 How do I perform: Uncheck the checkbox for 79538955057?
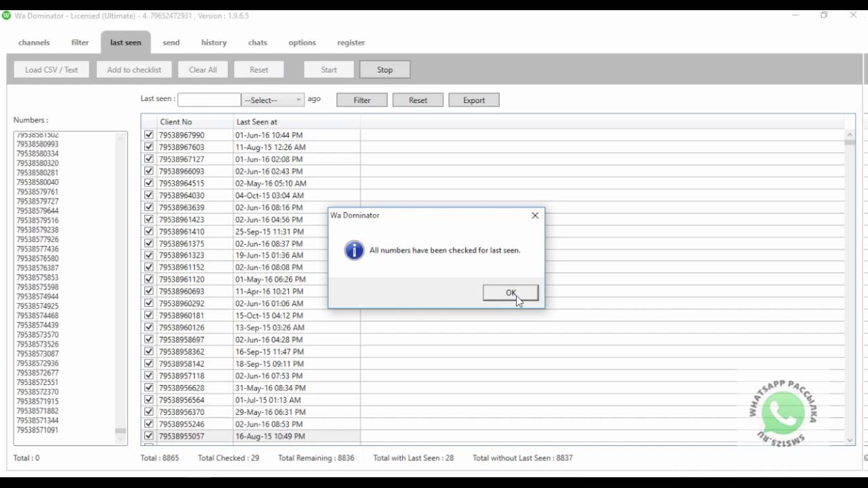[149, 436]
